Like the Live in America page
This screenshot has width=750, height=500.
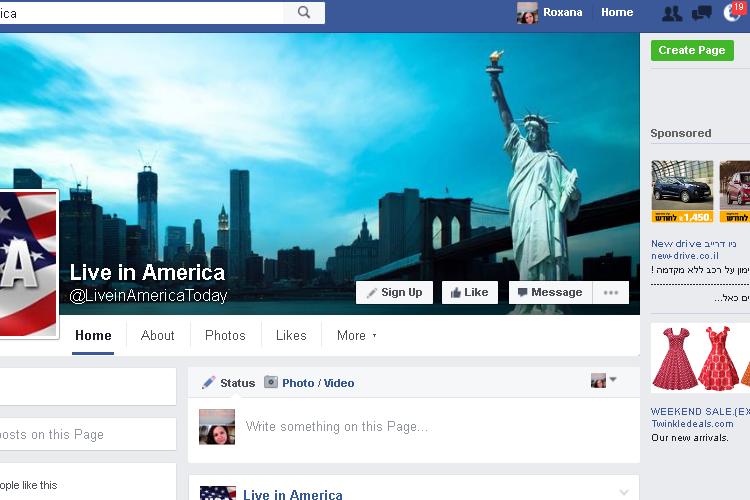pos(469,292)
